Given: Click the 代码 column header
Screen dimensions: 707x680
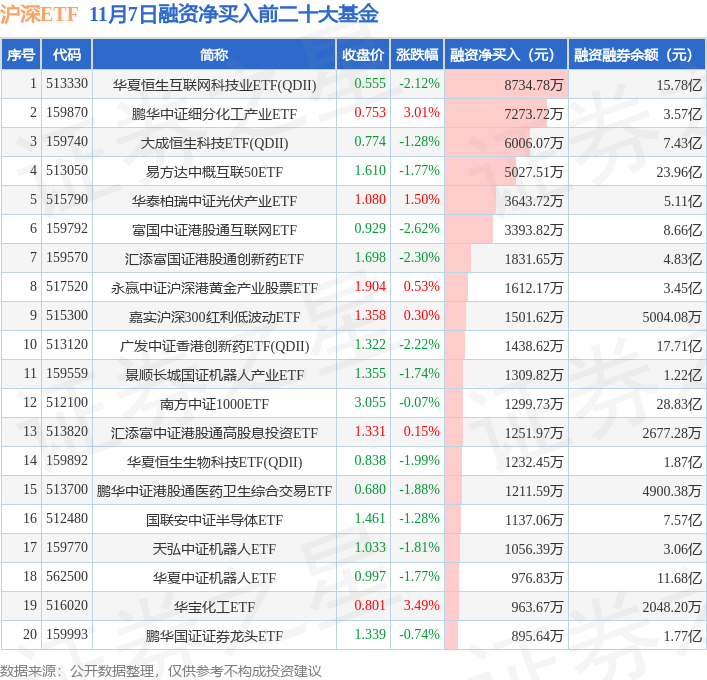Looking at the screenshot, I should point(67,55).
